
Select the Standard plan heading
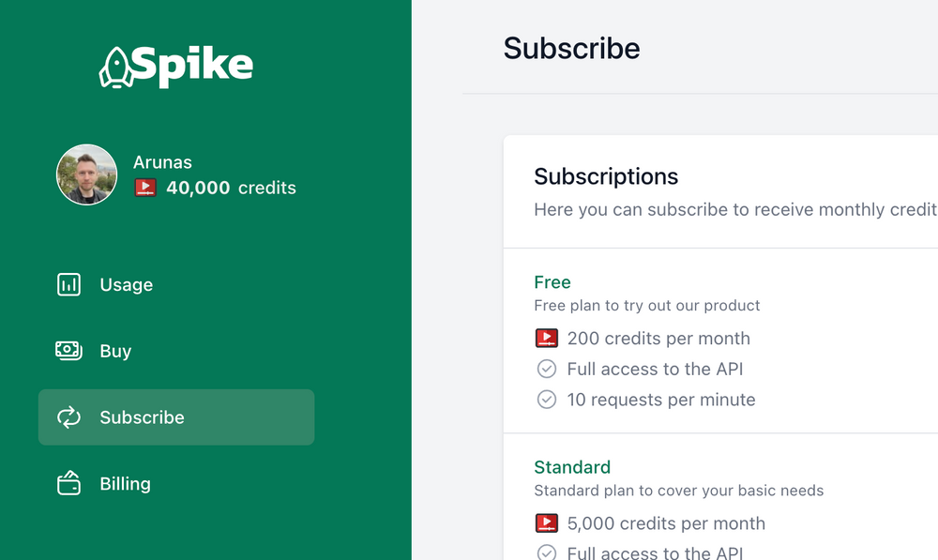coord(572,467)
